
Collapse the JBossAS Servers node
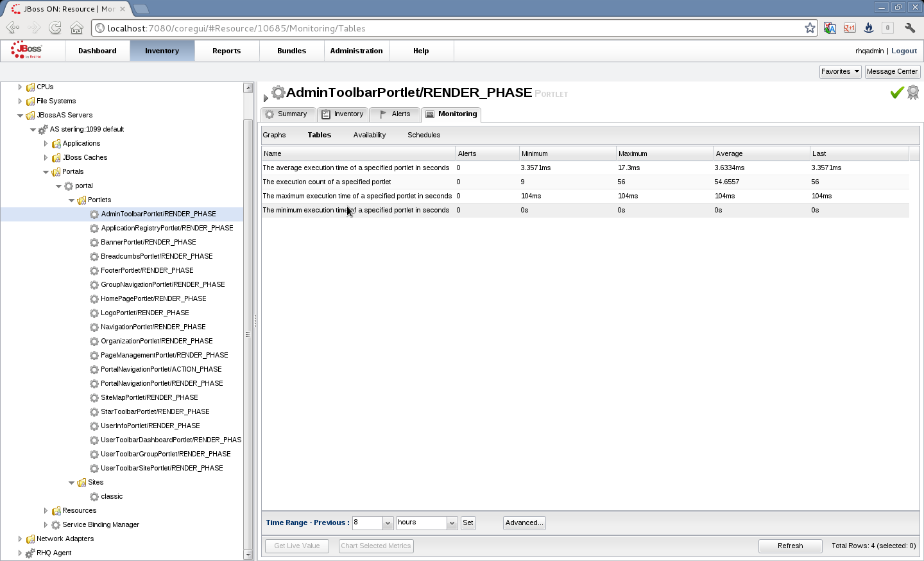[20, 116]
